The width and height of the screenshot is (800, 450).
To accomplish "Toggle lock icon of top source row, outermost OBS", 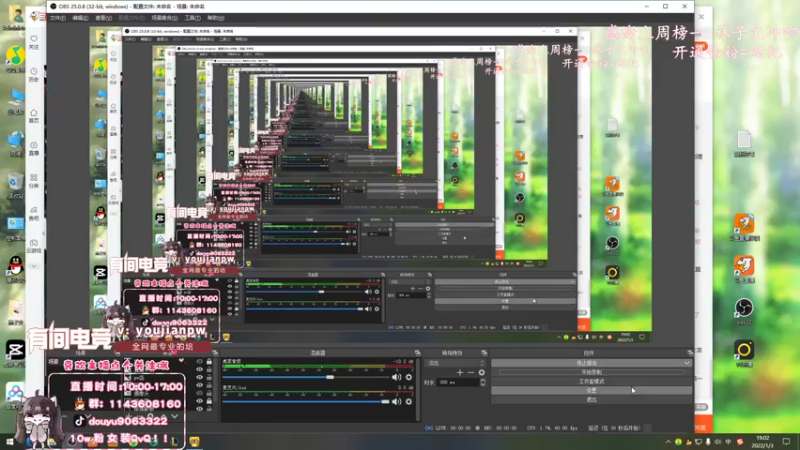I will coord(209,361).
